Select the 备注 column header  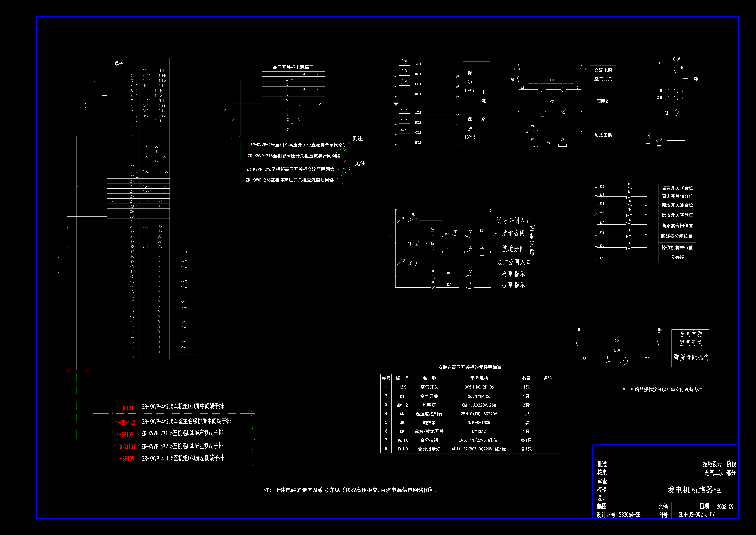(548, 378)
